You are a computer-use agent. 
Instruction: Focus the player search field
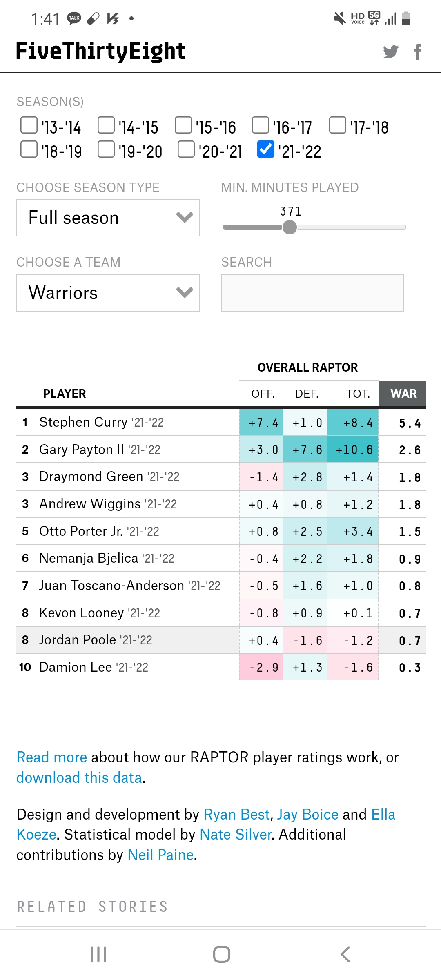point(312,293)
